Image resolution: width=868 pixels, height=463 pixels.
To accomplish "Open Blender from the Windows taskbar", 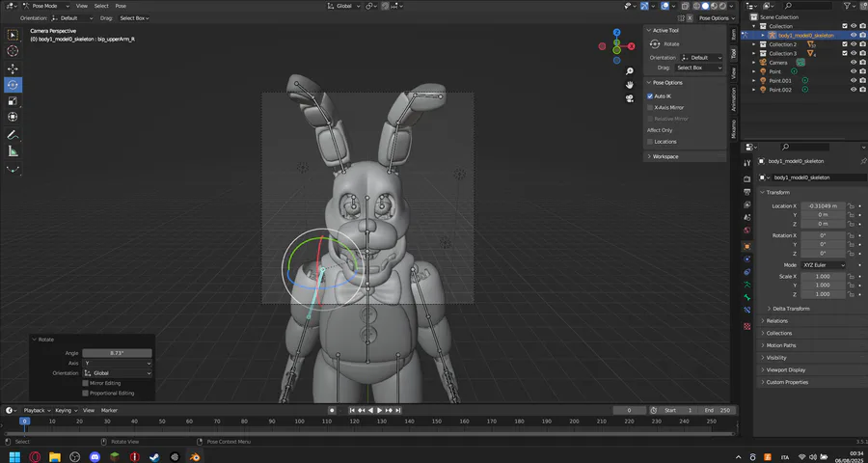I will pyautogui.click(x=194, y=457).
